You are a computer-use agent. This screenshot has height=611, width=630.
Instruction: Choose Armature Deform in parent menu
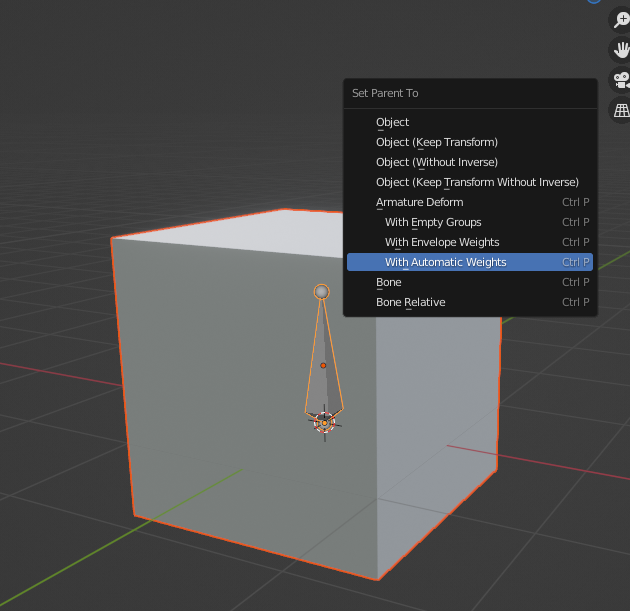pos(419,202)
